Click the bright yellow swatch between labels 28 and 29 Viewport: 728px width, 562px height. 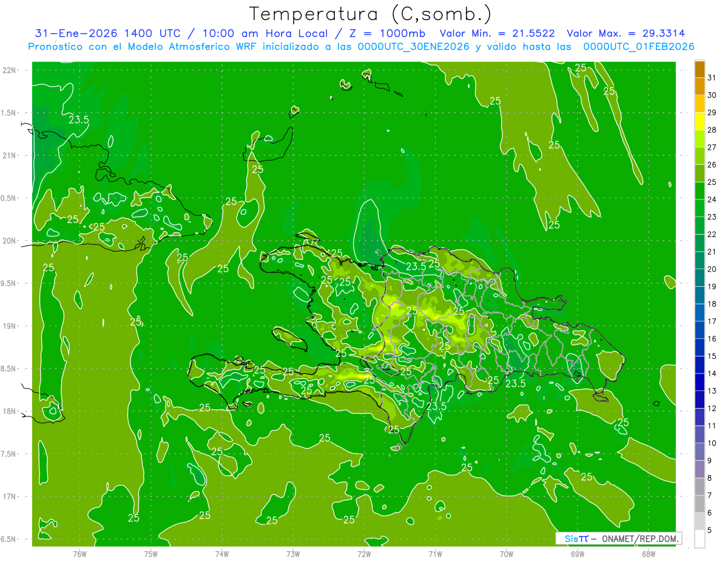click(699, 121)
